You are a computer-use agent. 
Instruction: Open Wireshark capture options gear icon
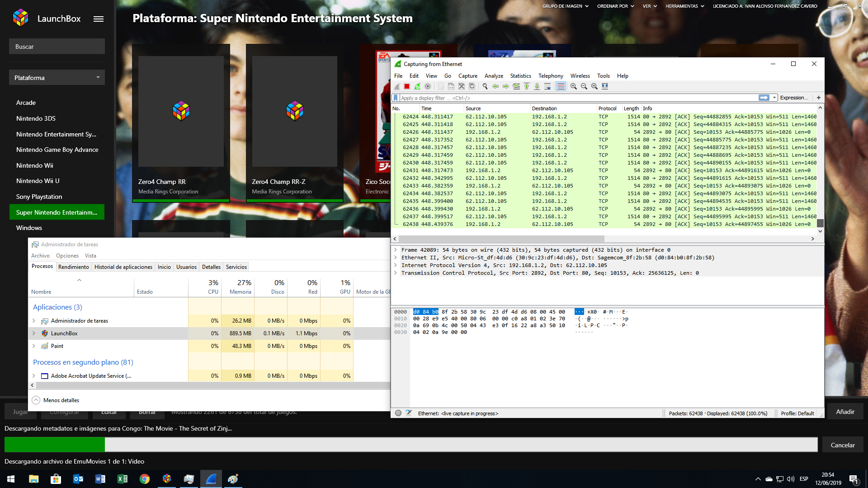click(428, 86)
